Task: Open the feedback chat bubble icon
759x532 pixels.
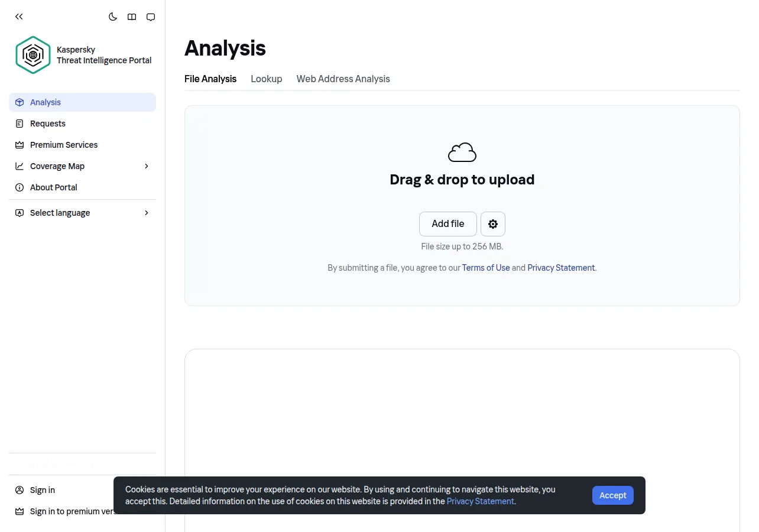Action: point(151,17)
